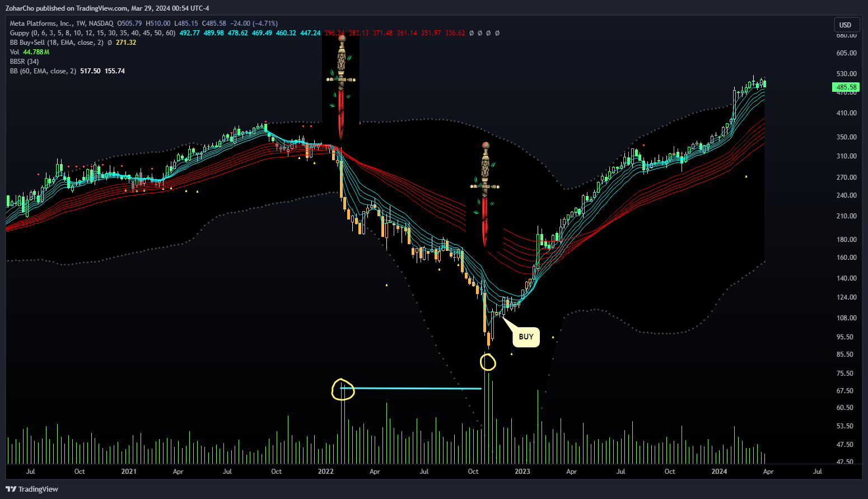The height and width of the screenshot is (499, 868).
Task: Click the 67.50 price axis label
Action: (845, 391)
